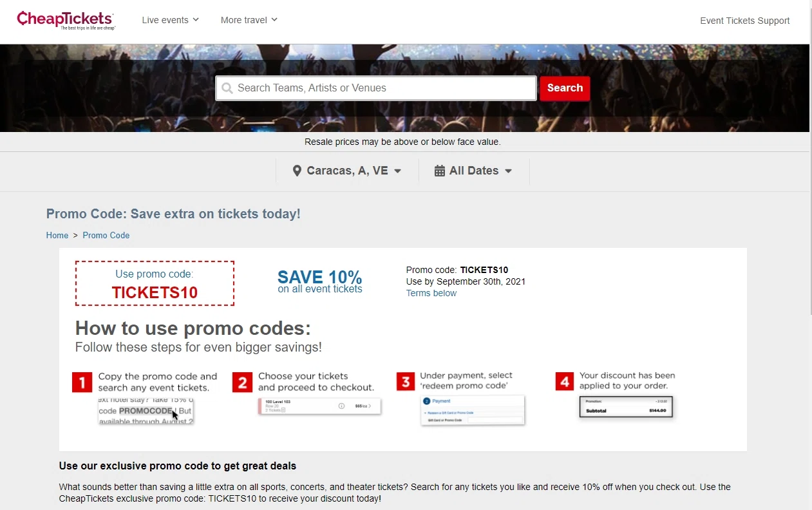Click 'Resale prices may be above or below face value.'

point(402,142)
